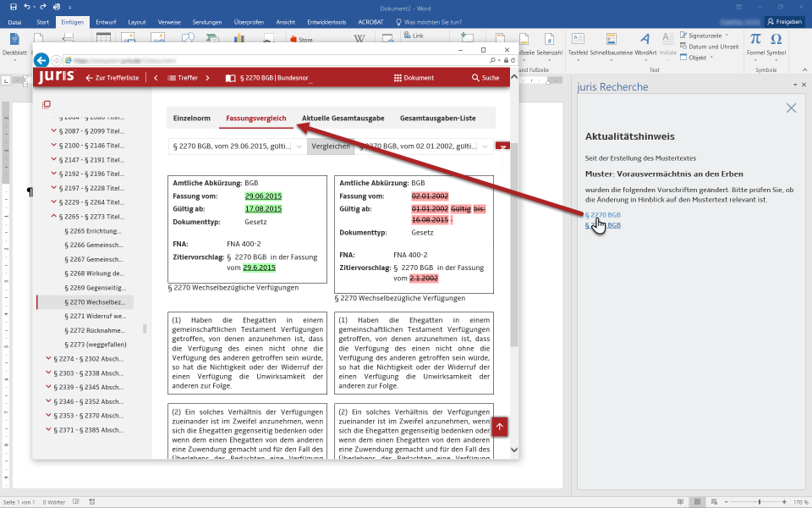This screenshot has width=812, height=508.
Task: Open the left version dropdown from 29.06.2015
Action: click(299, 146)
